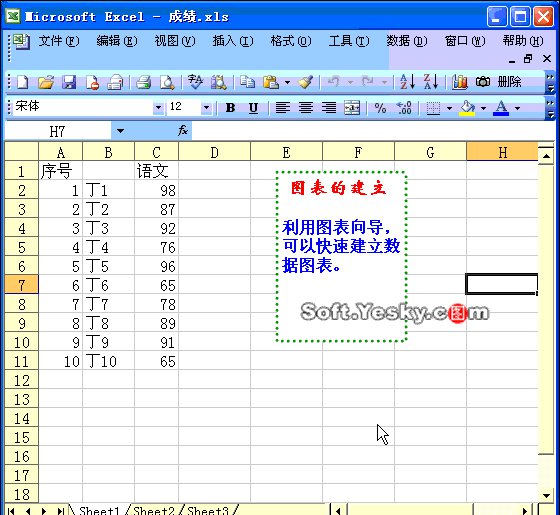The height and width of the screenshot is (515, 560).
Task: Click the Print icon
Action: [x=143, y=82]
